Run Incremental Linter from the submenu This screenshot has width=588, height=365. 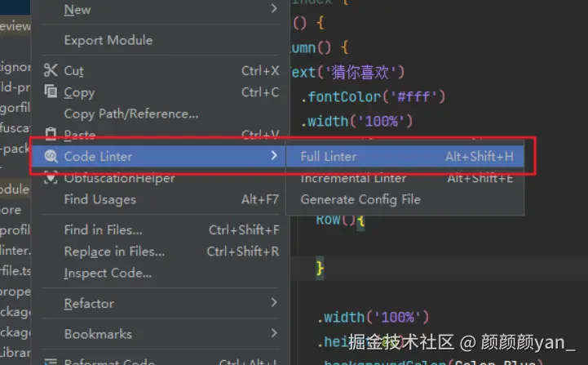(405, 178)
